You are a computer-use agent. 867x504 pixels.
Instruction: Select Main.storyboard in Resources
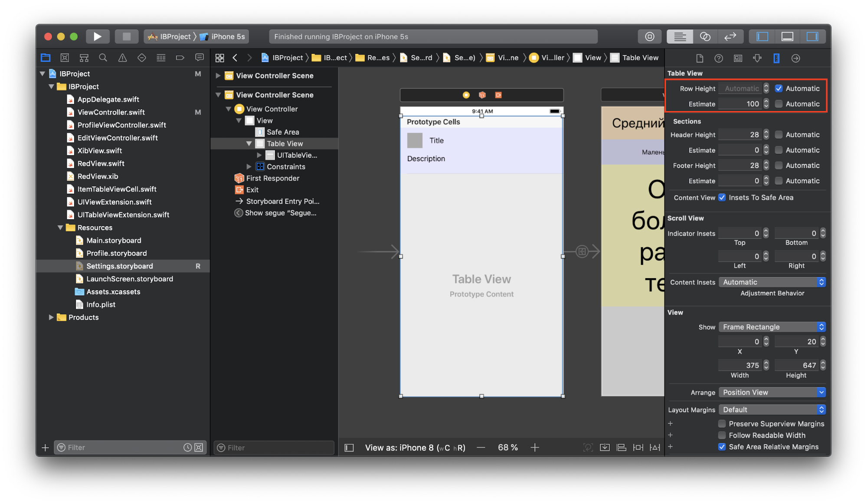[114, 240]
